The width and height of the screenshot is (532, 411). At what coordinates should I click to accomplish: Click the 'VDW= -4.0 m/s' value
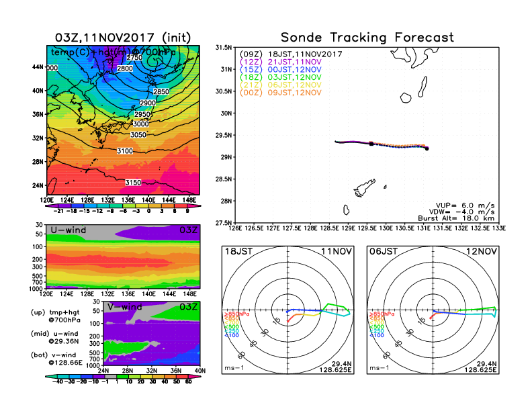point(461,212)
